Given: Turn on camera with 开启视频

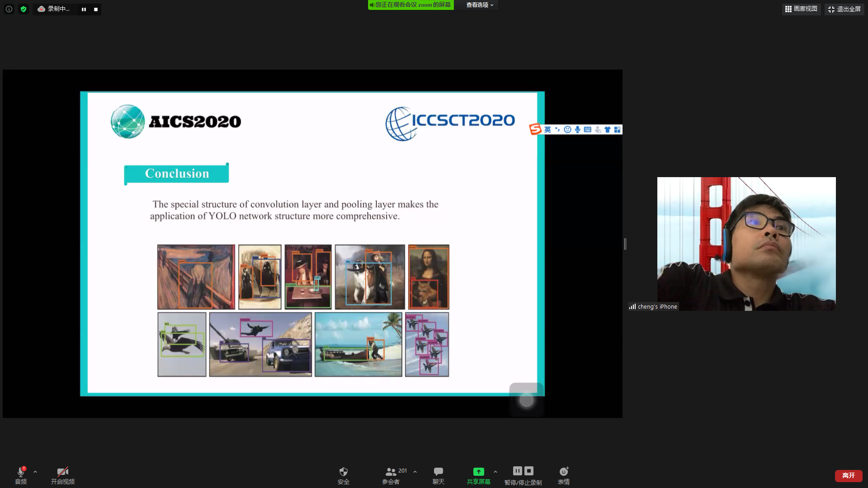Looking at the screenshot, I should (x=63, y=476).
